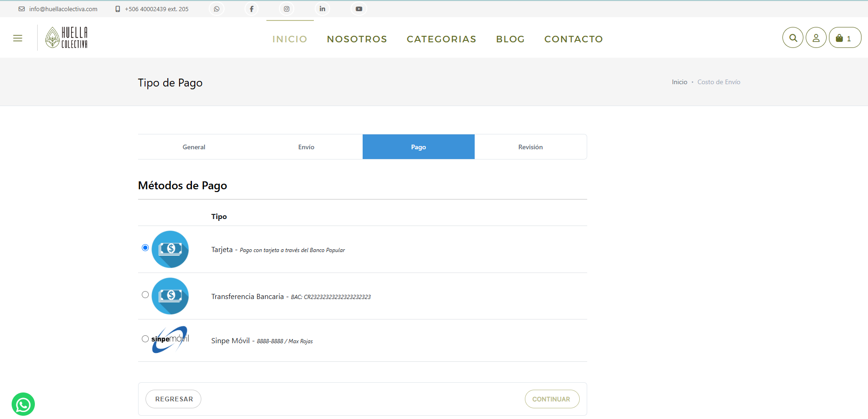Open the CATEGORIAS navigation menu
Viewport: 868px width, 419px height.
pos(441,39)
